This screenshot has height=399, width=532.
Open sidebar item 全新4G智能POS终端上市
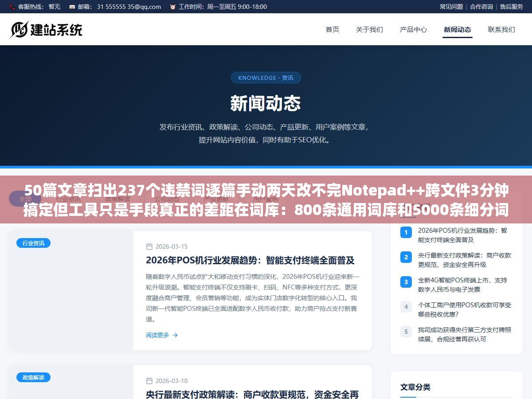462,285
